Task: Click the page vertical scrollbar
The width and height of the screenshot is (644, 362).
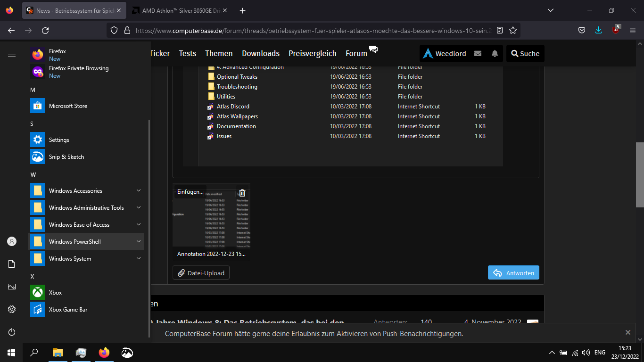Action: (640, 175)
